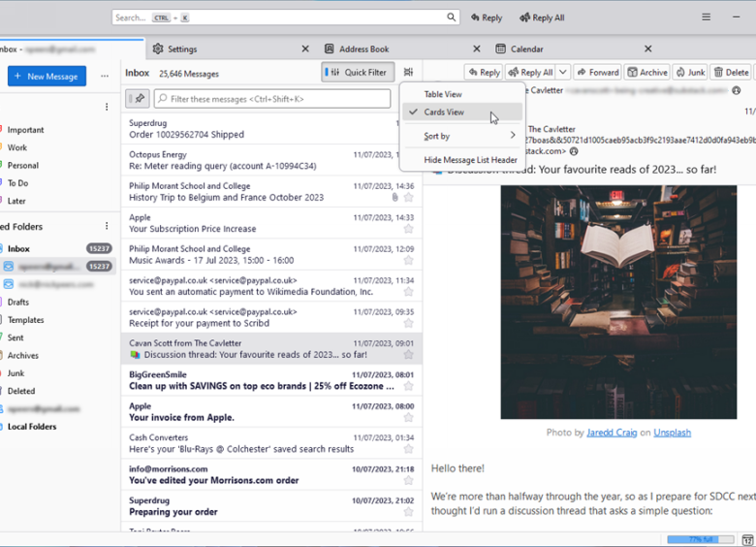Click the Archive button in message toolbar

point(646,73)
